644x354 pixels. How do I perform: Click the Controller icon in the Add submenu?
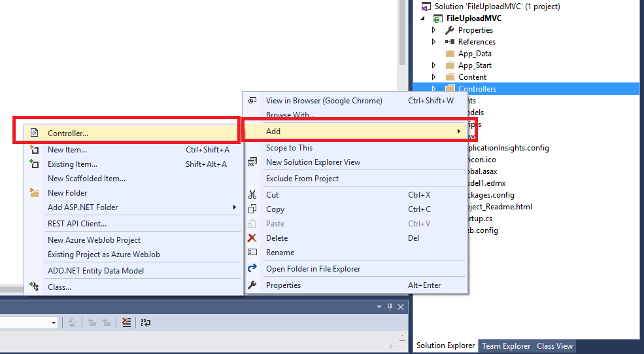[x=35, y=133]
